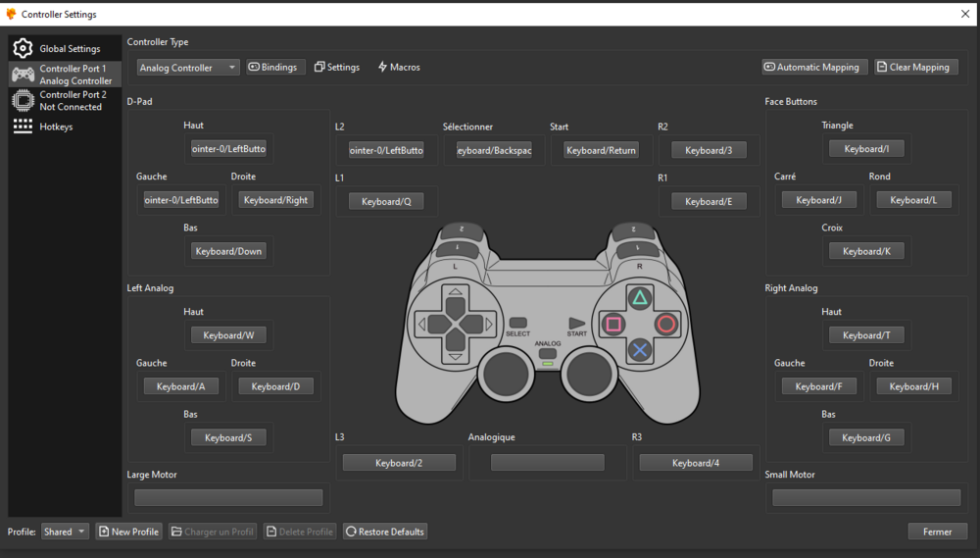980x558 pixels.
Task: Open Global Settings with the gear icon
Action: tap(23, 49)
